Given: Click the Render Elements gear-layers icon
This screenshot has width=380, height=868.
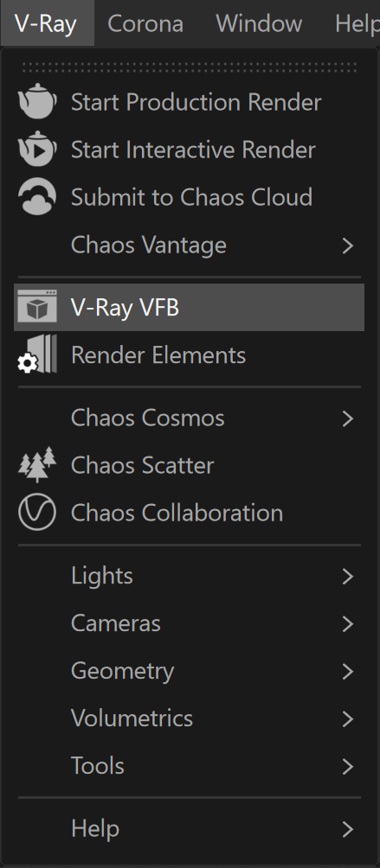Looking at the screenshot, I should coord(37,354).
